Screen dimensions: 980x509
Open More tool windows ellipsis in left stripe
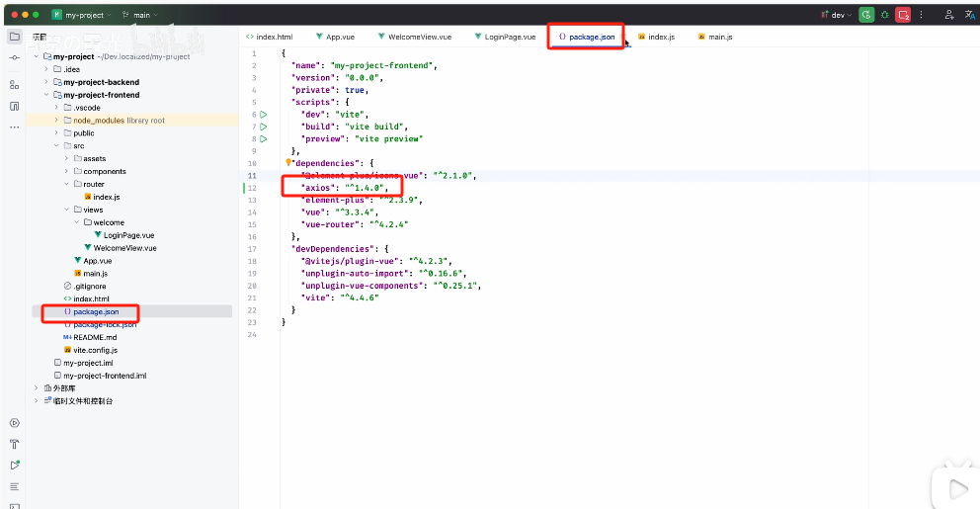point(15,127)
